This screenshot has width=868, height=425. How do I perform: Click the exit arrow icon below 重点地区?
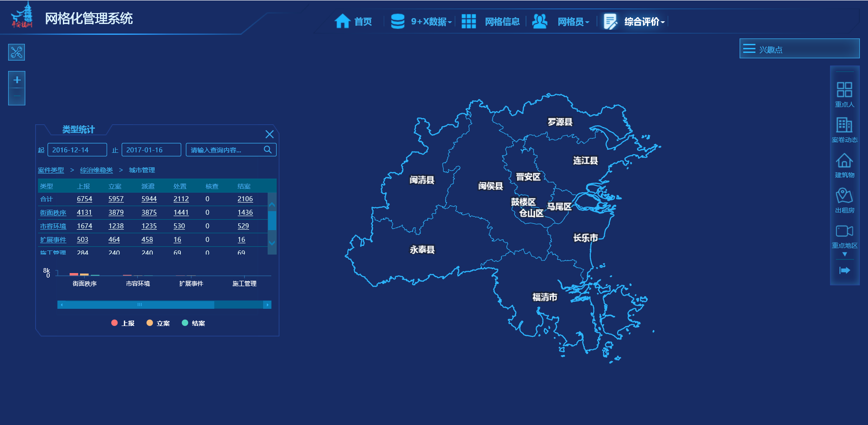click(x=844, y=270)
